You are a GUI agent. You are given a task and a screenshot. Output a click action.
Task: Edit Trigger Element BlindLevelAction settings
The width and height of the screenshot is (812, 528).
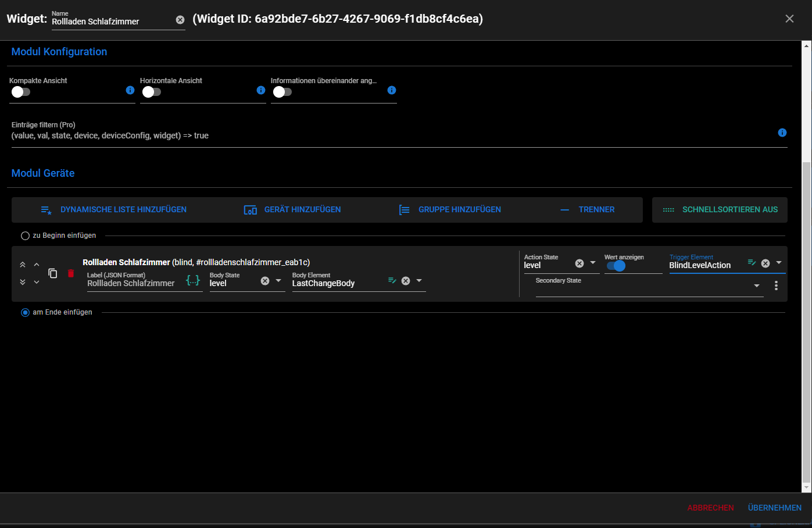pyautogui.click(x=752, y=263)
